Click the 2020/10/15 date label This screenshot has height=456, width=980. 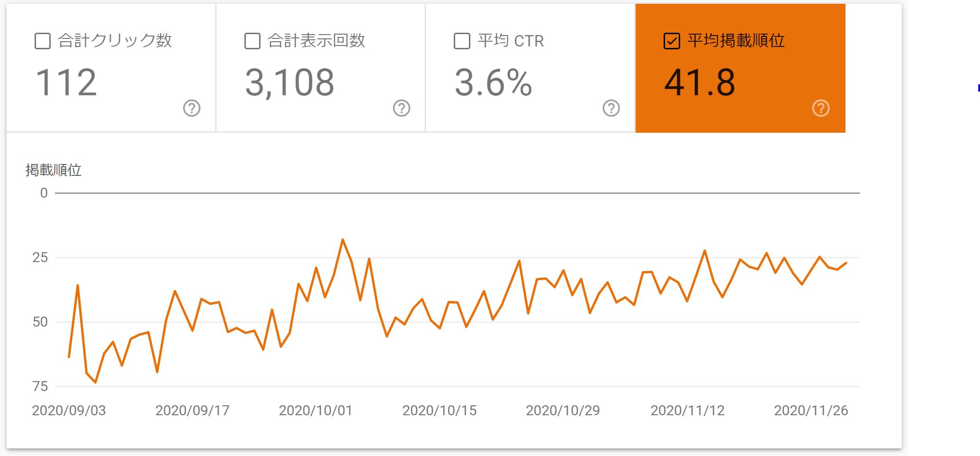(440, 410)
